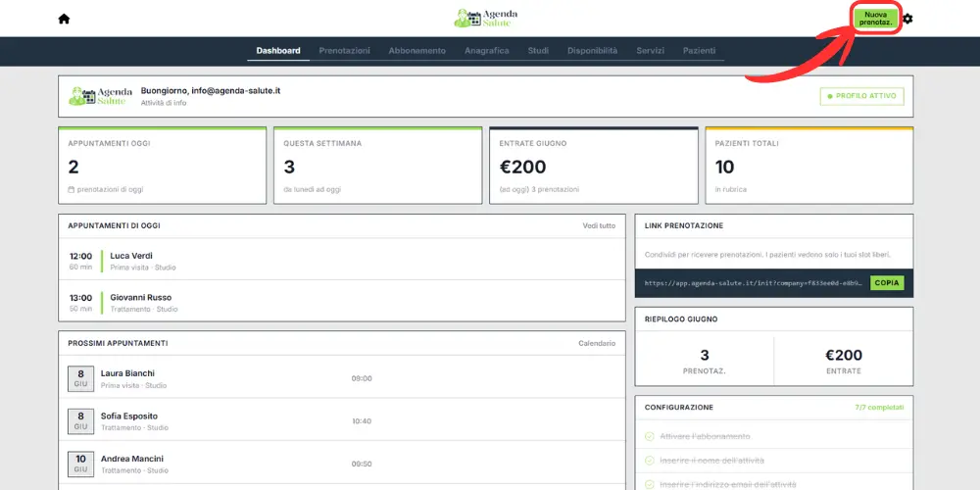Create a new booking with Nuova prenotaz. button

(x=875, y=18)
